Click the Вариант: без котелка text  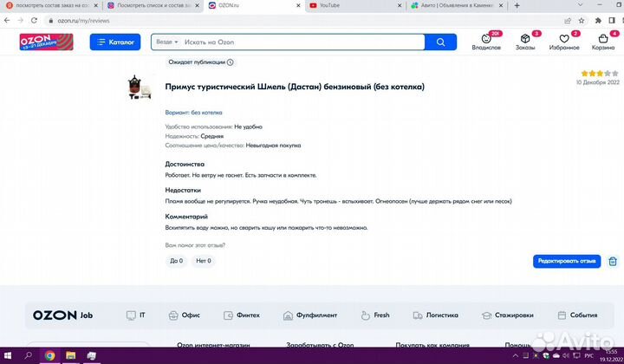pos(193,113)
